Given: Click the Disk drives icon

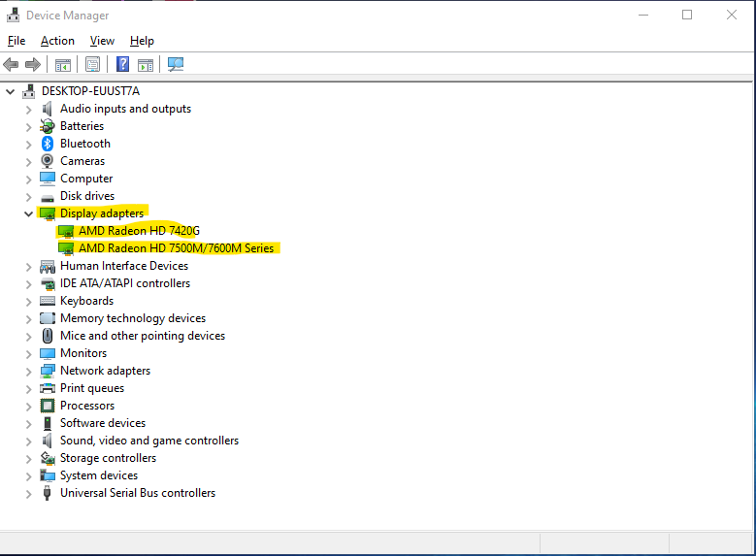Looking at the screenshot, I should click(x=48, y=197).
